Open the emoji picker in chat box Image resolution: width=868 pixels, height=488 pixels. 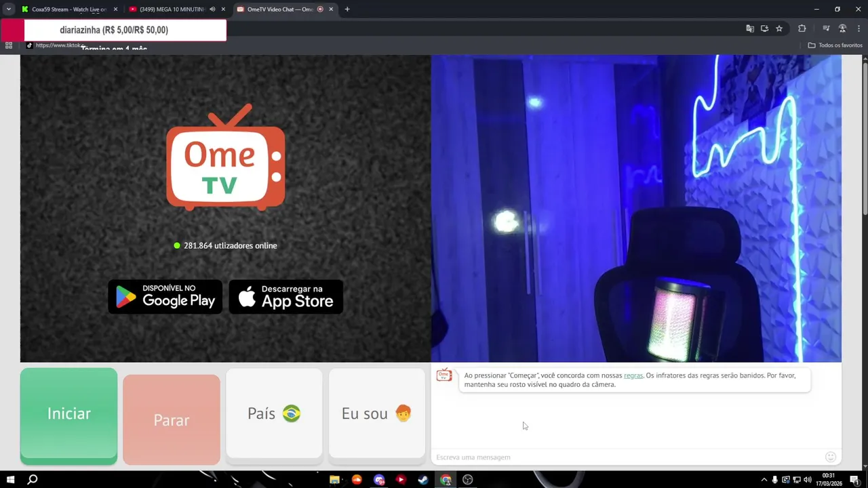[x=831, y=457]
